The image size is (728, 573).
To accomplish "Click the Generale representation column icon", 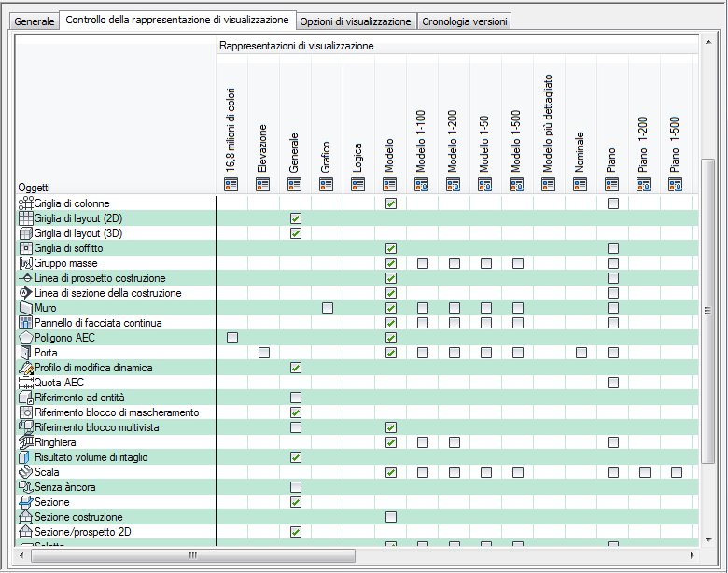I will [294, 185].
